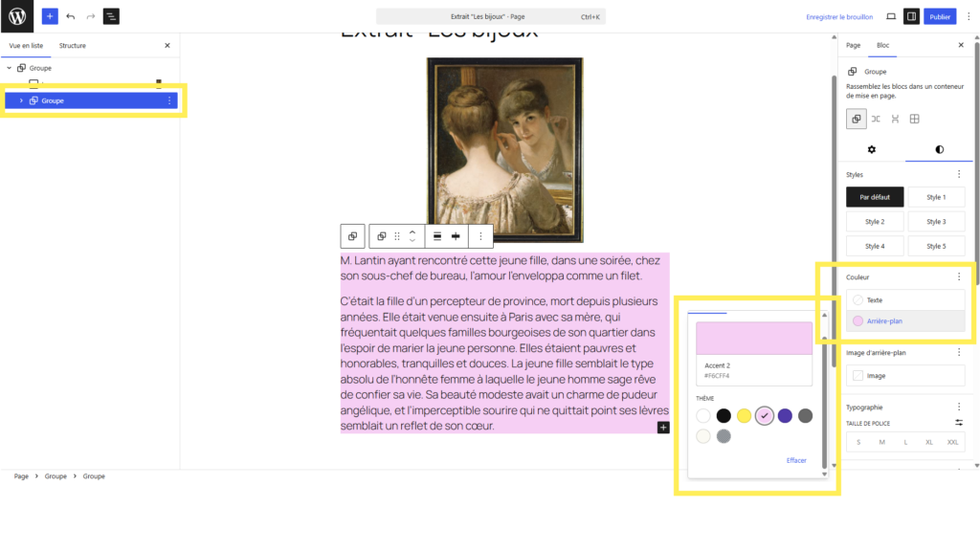Open the gear settings sub-tab
This screenshot has width=980, height=551.
[872, 149]
